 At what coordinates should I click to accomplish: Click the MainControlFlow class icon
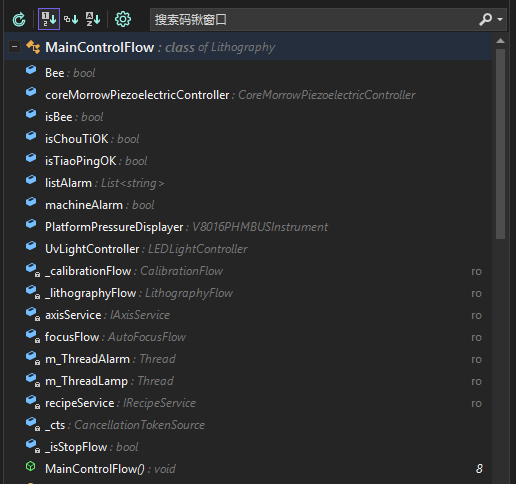click(x=33, y=47)
